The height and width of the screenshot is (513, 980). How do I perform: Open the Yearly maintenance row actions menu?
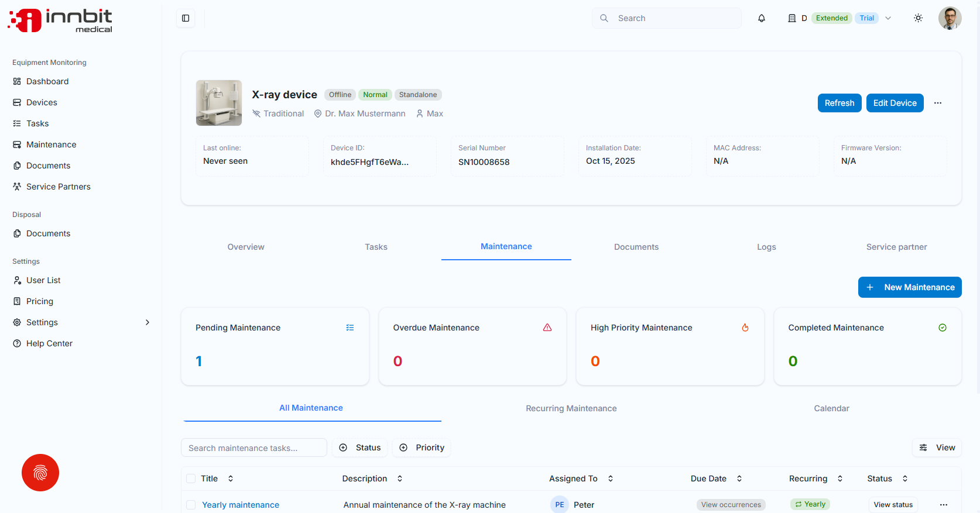pyautogui.click(x=944, y=505)
